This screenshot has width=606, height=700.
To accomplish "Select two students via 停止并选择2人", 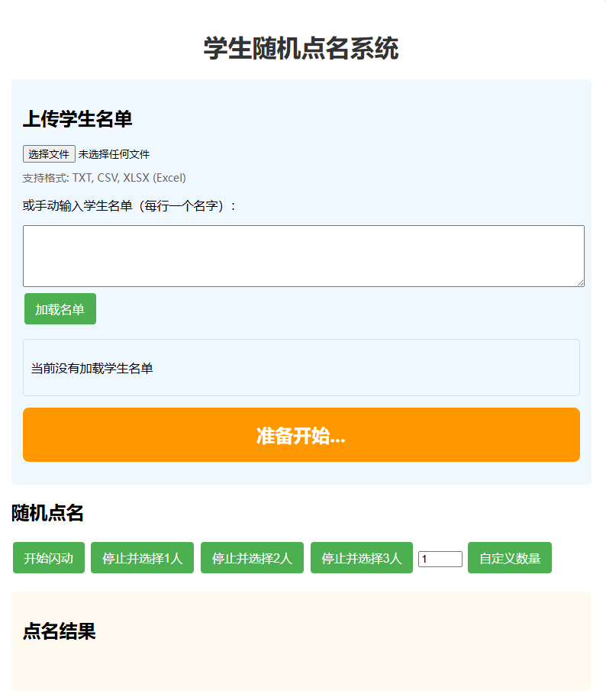I will click(252, 557).
